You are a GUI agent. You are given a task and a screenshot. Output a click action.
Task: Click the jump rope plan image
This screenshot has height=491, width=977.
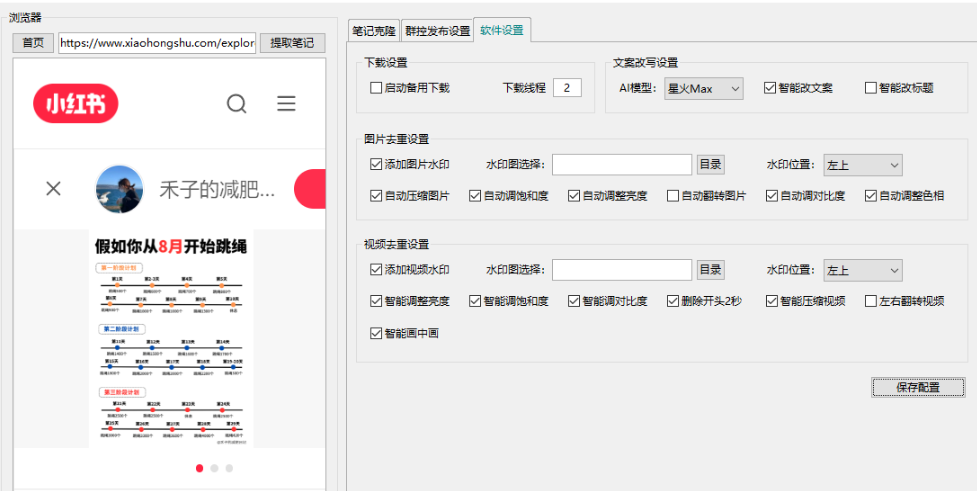[x=169, y=340]
